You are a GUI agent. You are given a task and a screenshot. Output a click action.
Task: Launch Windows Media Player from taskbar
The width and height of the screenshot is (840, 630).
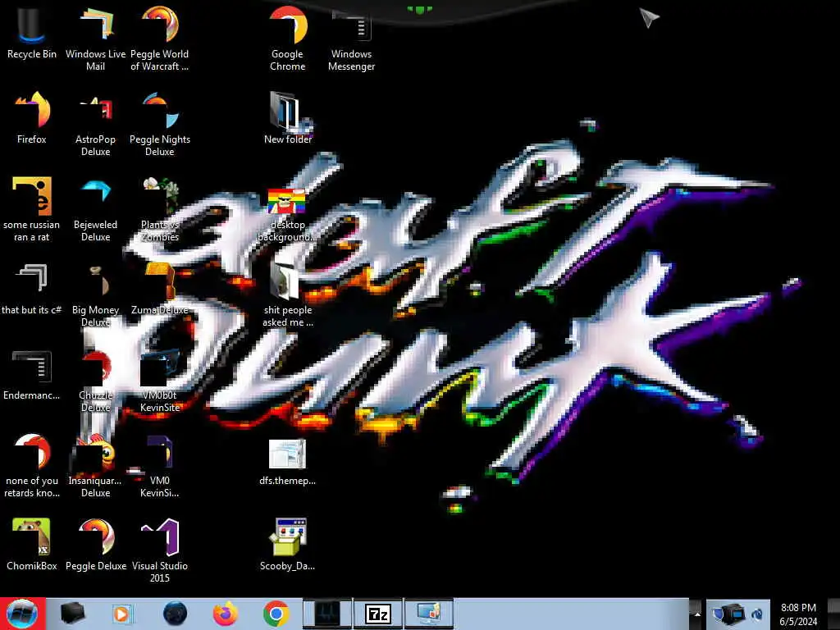coord(122,614)
